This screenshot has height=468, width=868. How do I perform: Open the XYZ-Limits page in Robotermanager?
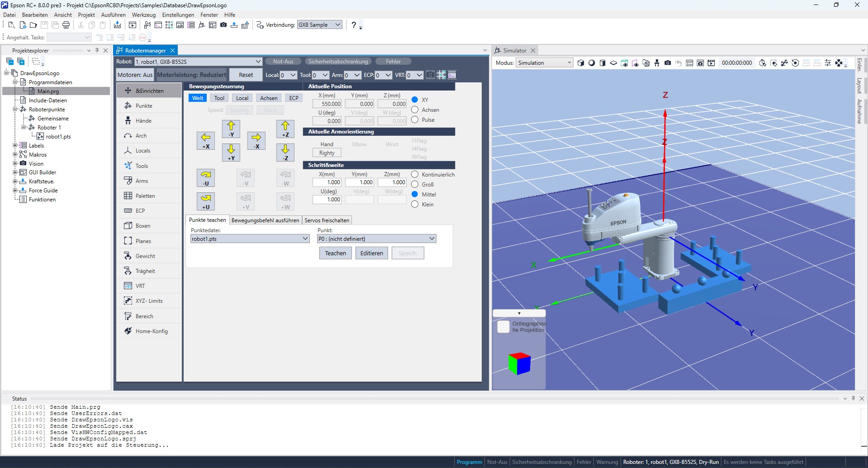(x=149, y=300)
